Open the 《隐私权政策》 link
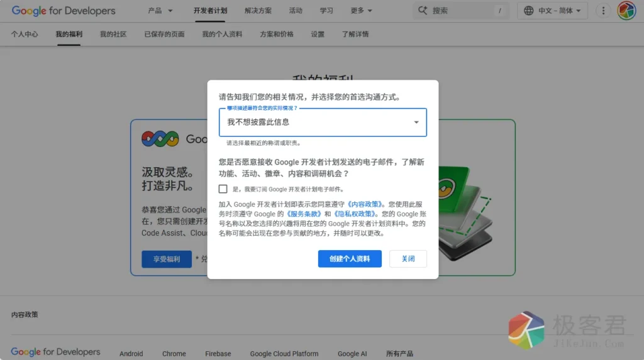644x360 pixels. pos(355,214)
